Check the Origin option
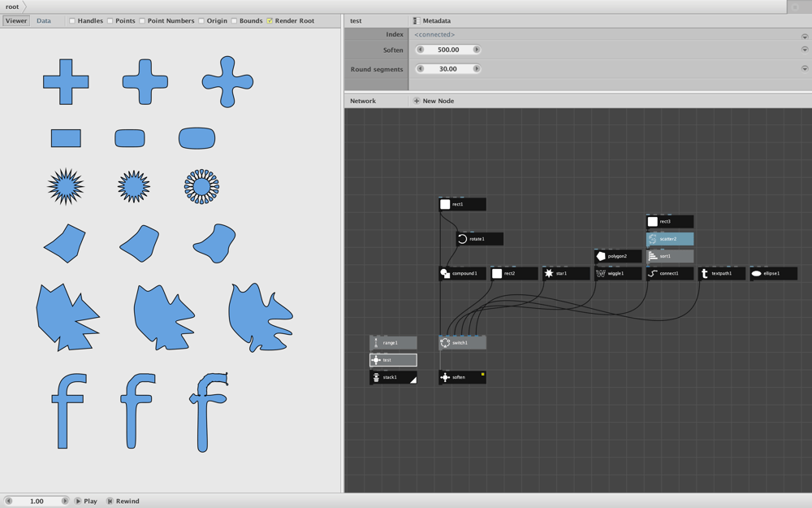This screenshot has height=508, width=812. (x=201, y=21)
